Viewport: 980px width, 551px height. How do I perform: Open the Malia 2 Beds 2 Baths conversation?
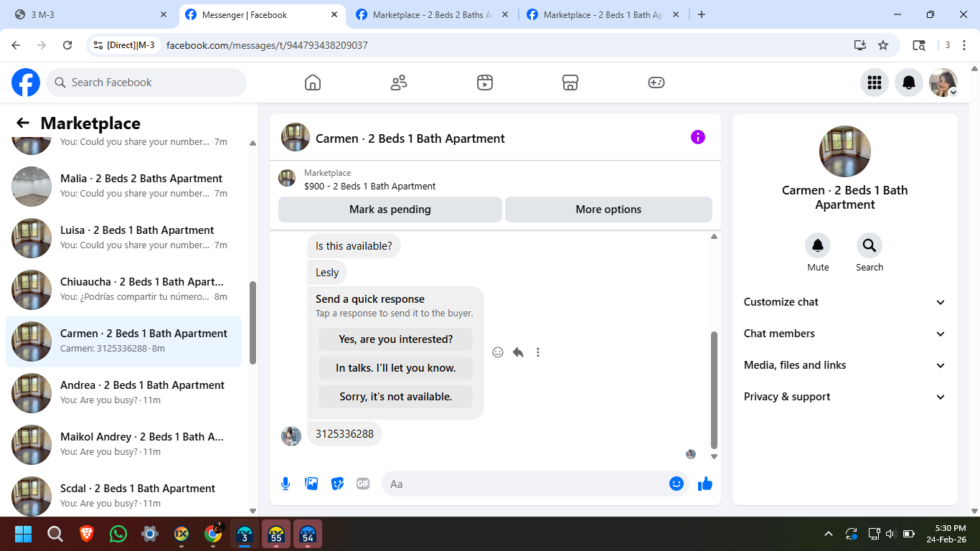pyautogui.click(x=123, y=186)
